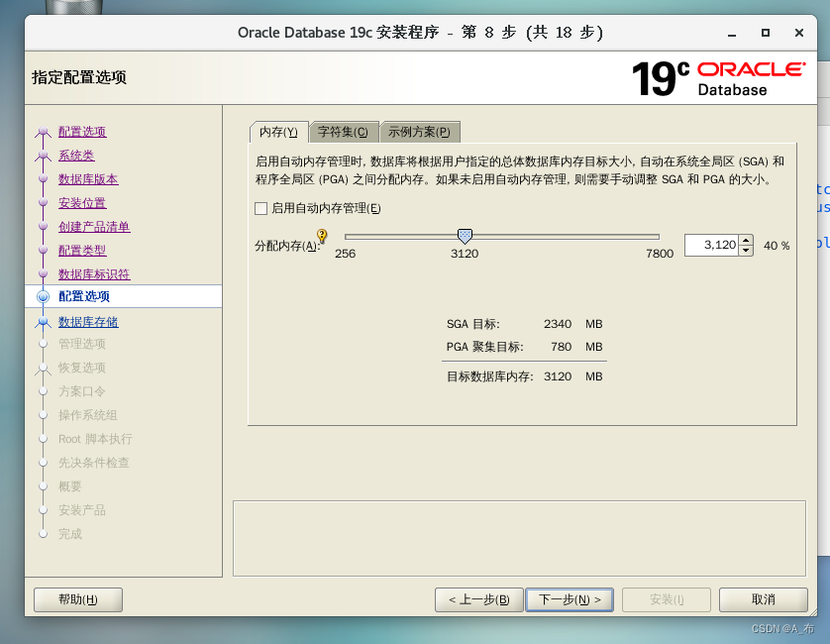The image size is (830, 644).
Task: Go to the 数据库标识符 step
Action: pyautogui.click(x=94, y=274)
